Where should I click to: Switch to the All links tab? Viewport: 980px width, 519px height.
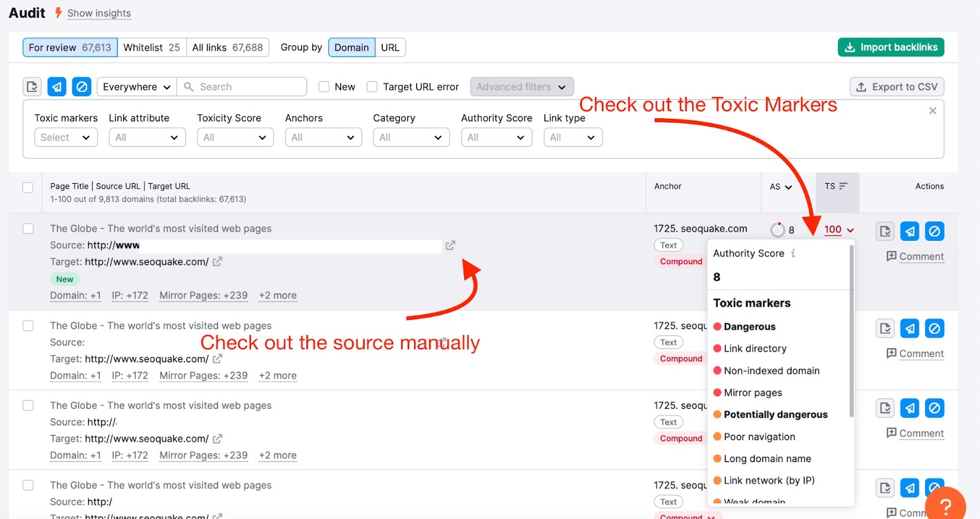click(227, 47)
